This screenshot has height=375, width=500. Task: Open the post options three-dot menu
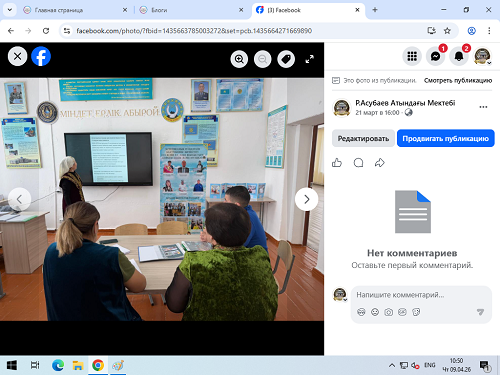pos(483,107)
